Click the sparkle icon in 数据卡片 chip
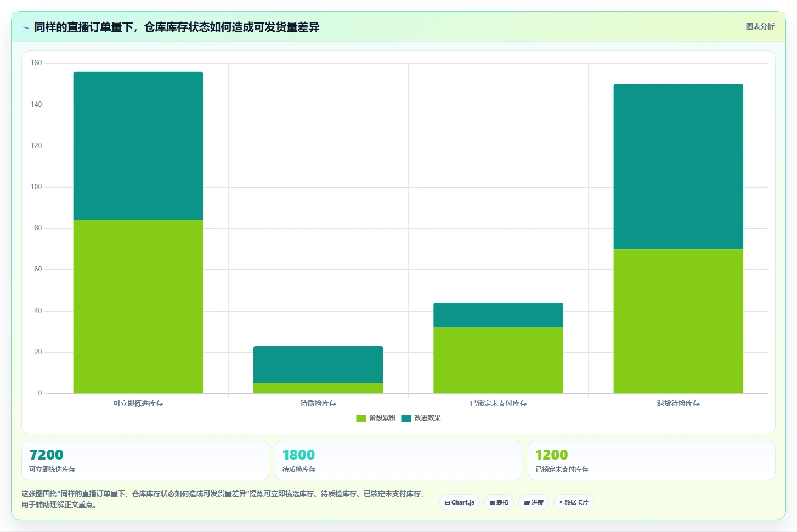Viewport: 797px width, 532px height. 561,502
